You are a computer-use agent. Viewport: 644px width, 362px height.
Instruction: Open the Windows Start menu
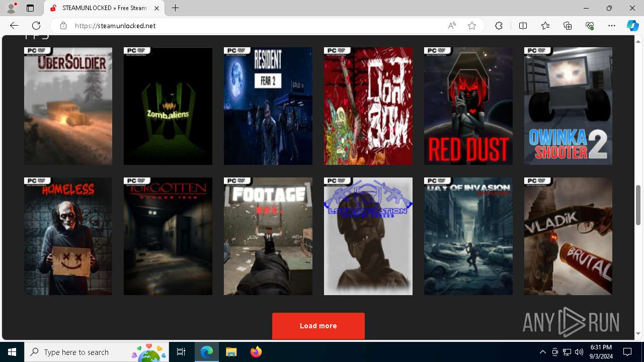click(12, 352)
